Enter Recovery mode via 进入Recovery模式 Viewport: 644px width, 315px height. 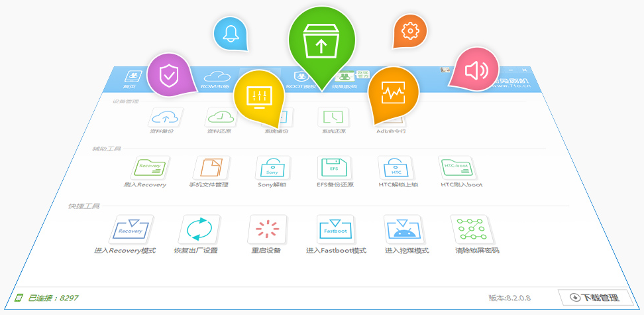tap(131, 229)
